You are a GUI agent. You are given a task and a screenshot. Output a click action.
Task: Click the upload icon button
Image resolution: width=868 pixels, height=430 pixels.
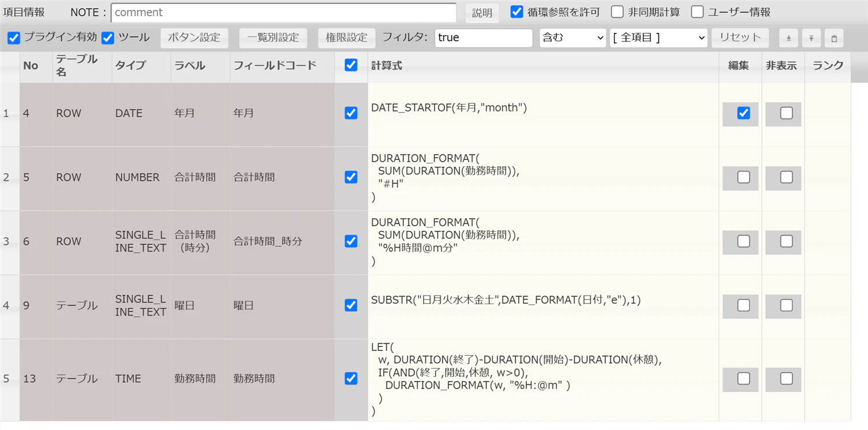[x=811, y=38]
